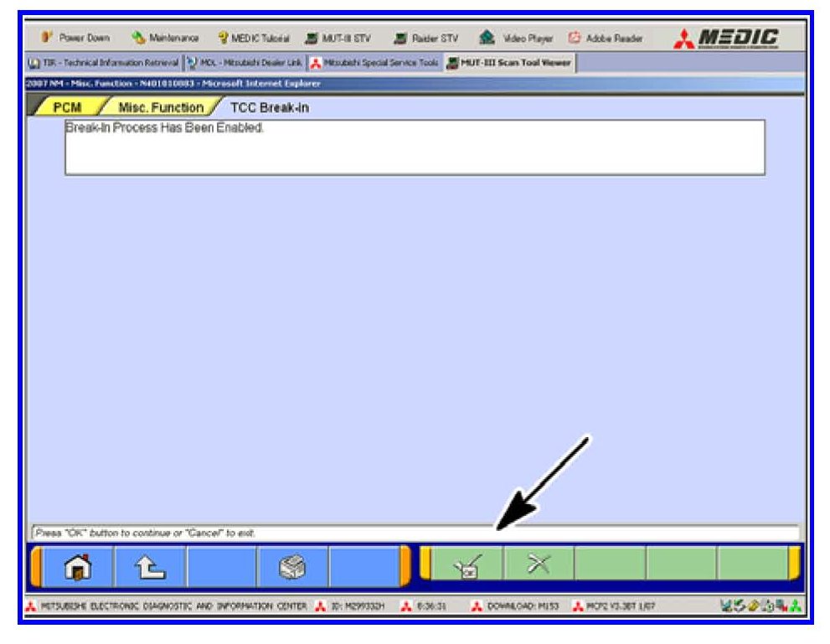Open Raider STV from the toolbar
This screenshot has width=830, height=644.
425,39
